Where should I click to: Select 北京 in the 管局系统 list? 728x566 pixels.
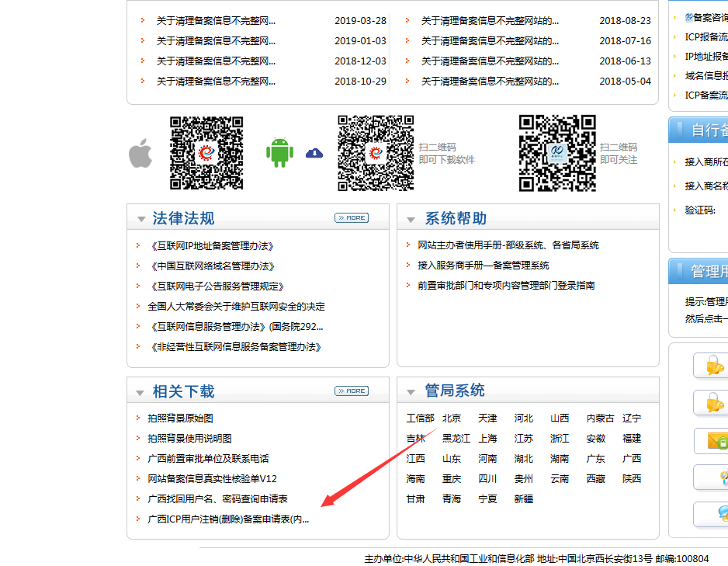[x=452, y=418]
